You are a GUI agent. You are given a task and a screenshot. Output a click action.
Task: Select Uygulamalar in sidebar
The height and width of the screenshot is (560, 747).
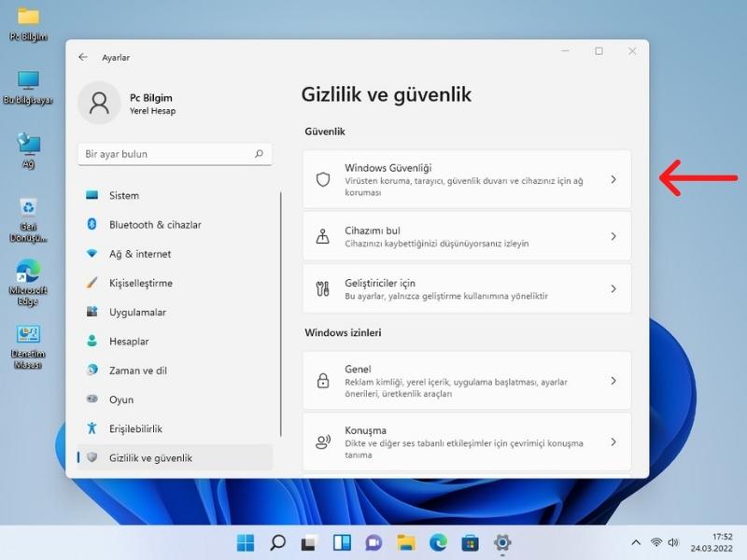(175, 312)
